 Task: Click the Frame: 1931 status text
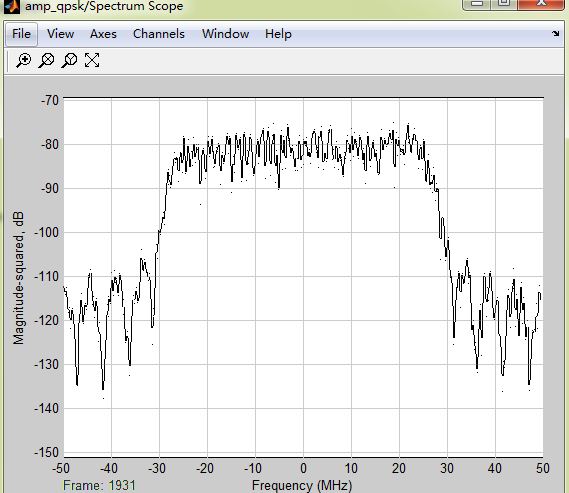coord(99,485)
